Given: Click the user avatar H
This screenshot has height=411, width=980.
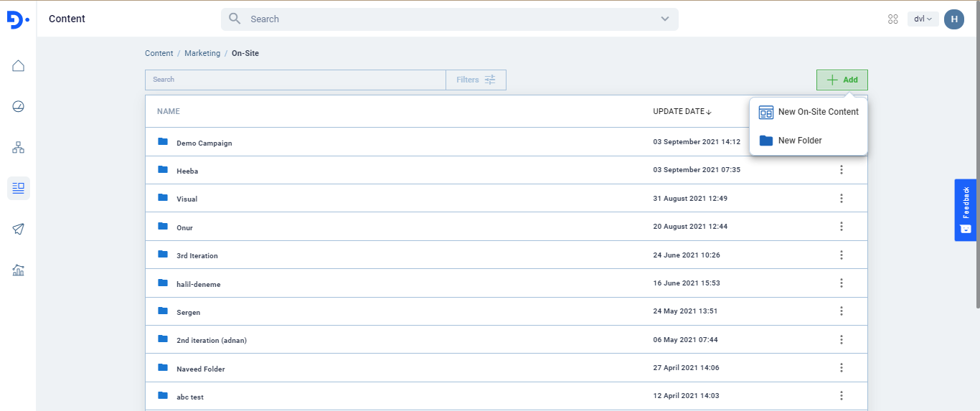Looking at the screenshot, I should click(x=953, y=19).
